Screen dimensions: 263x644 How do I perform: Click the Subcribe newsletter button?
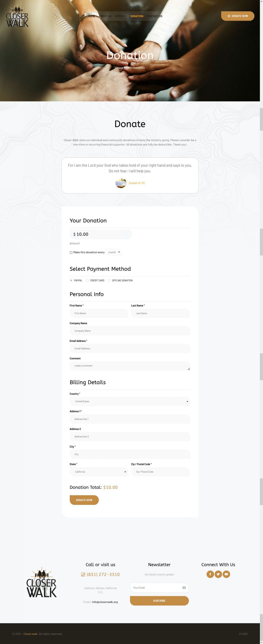[159, 600]
